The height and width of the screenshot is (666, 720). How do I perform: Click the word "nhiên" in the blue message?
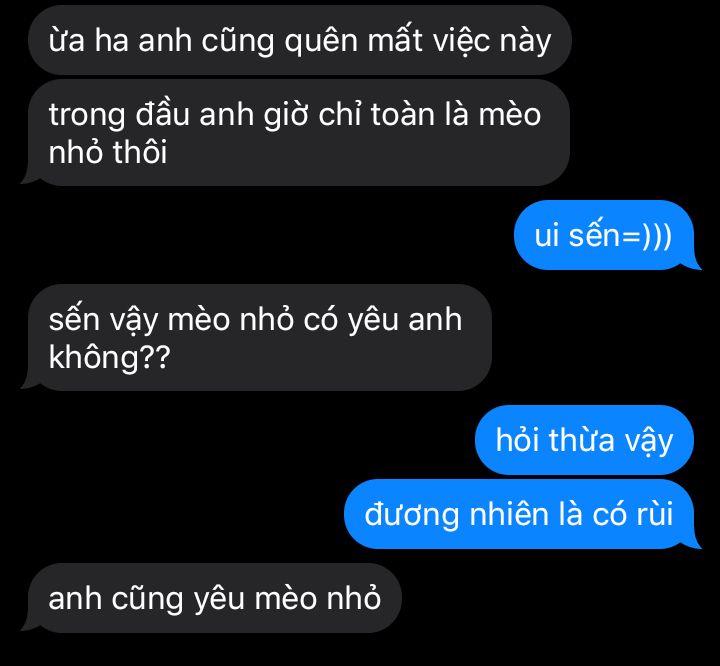(x=508, y=514)
